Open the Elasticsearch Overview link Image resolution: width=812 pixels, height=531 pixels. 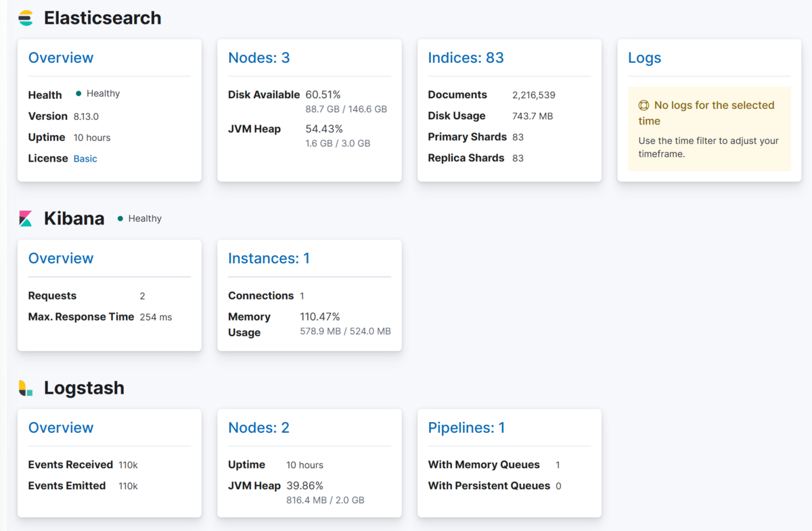point(61,57)
